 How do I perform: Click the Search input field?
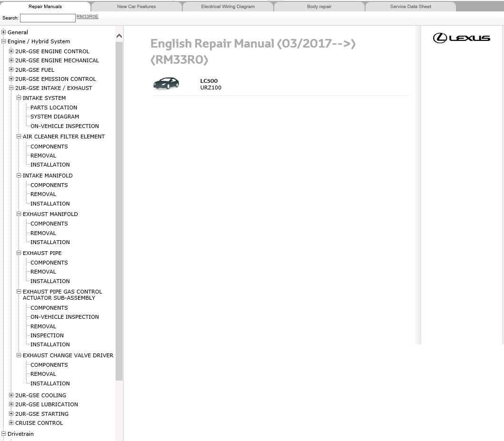[x=48, y=18]
